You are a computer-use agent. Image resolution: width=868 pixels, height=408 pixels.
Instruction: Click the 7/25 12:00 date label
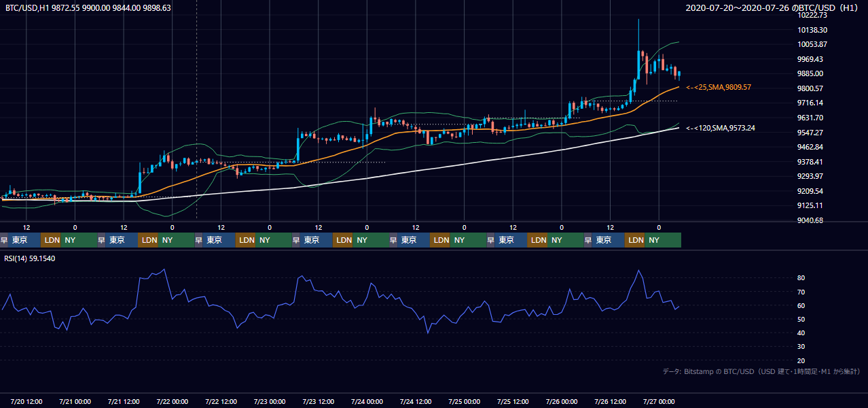(513, 401)
